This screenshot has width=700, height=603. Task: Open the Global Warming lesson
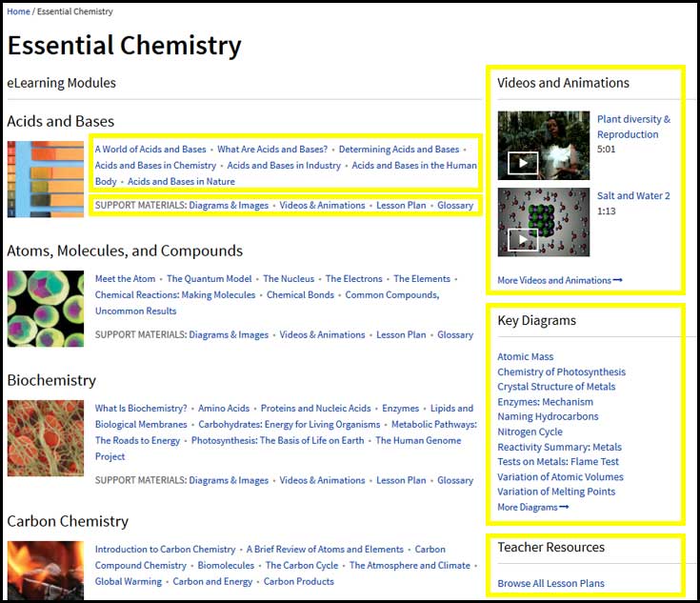tap(128, 581)
